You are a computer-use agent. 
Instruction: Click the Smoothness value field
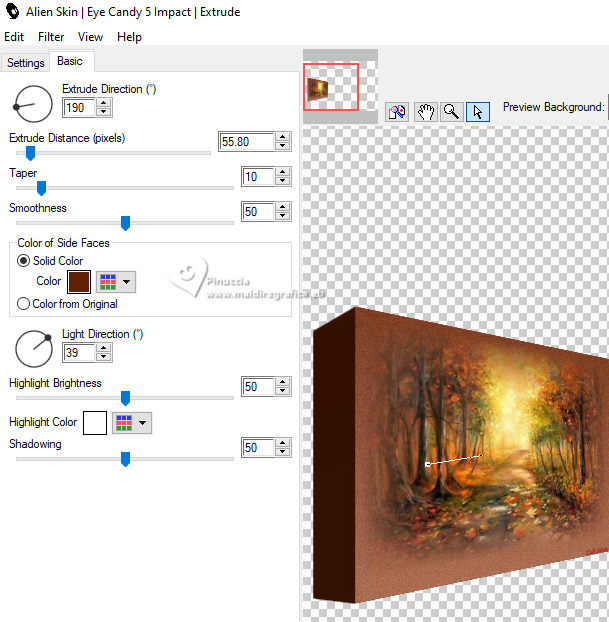(257, 211)
